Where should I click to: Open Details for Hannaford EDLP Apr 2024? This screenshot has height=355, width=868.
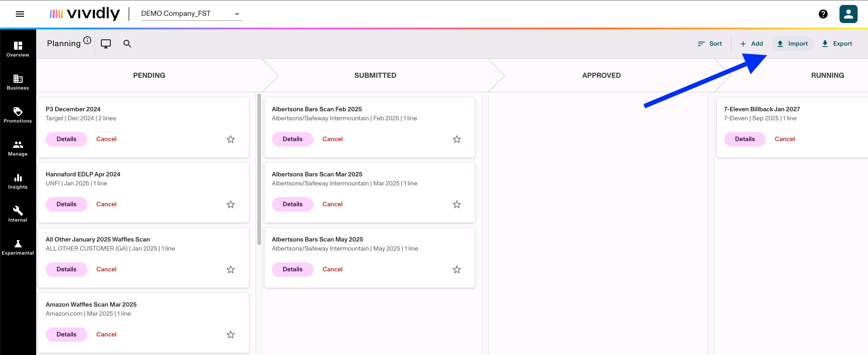(66, 204)
